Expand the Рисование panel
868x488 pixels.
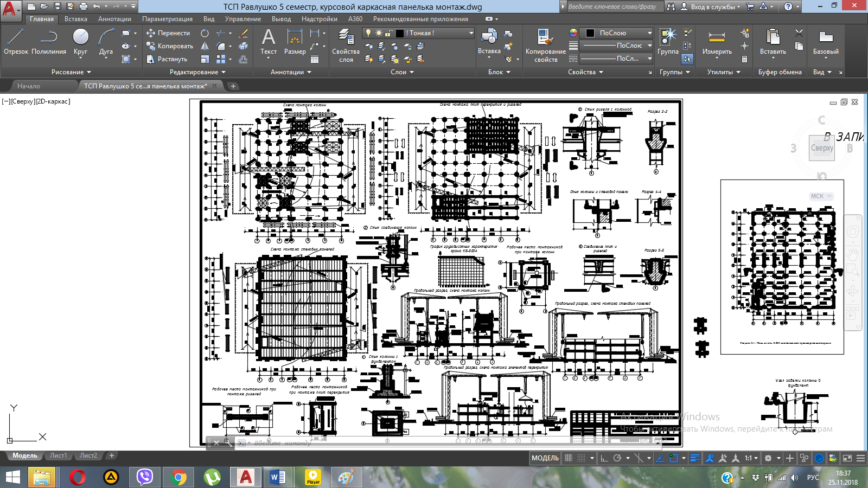(x=71, y=72)
